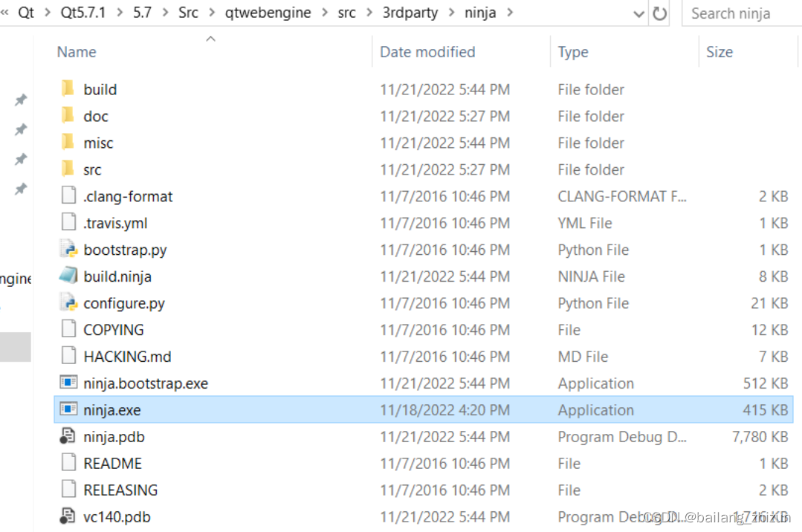Select the configure.py file name
The height and width of the screenshot is (532, 802).
[x=124, y=303]
